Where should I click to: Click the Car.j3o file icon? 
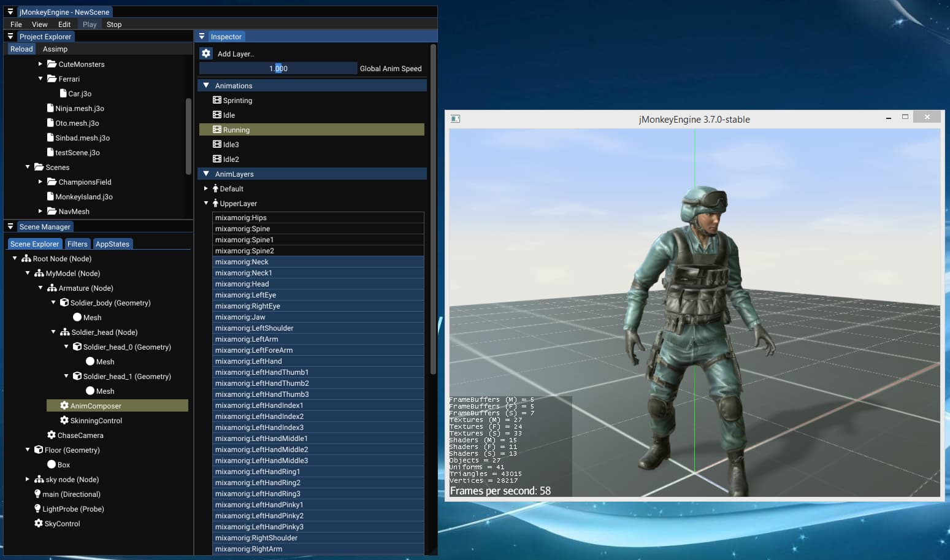tap(63, 93)
